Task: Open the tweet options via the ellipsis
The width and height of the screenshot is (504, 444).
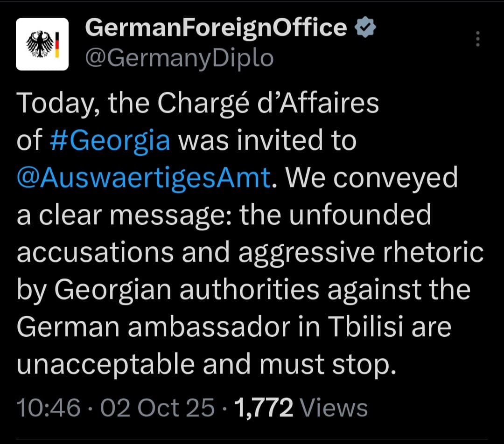Action: (478, 40)
